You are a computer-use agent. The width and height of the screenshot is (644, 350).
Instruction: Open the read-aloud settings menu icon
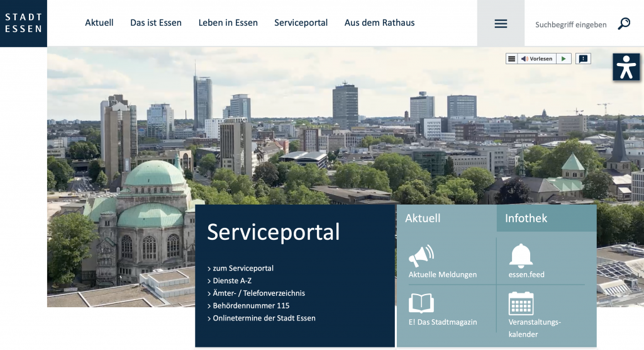[x=511, y=59]
